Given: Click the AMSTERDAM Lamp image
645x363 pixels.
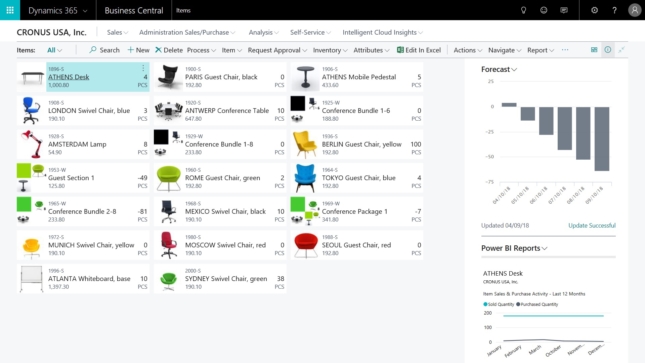Looking at the screenshot, I should [x=32, y=144].
